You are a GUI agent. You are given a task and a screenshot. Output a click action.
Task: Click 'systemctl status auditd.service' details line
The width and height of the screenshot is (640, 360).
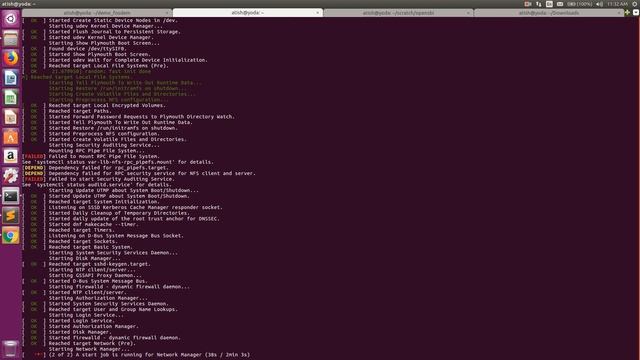pos(97,185)
